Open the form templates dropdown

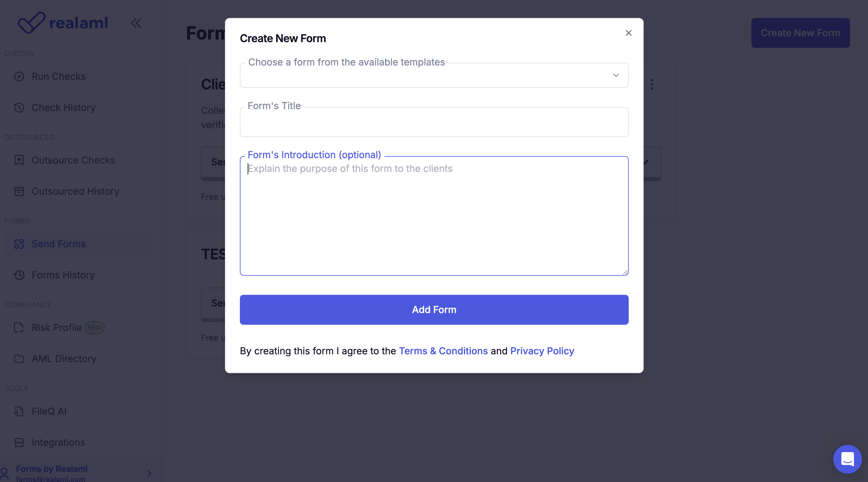434,75
